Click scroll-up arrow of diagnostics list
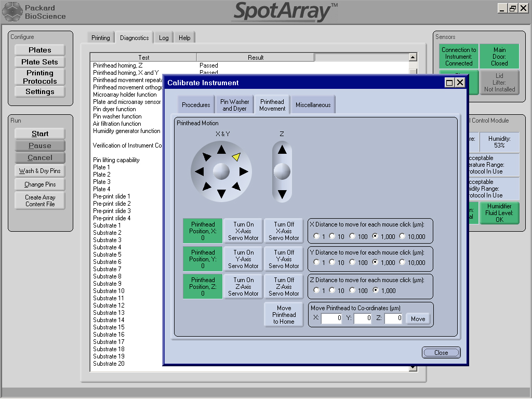Viewport: 532px width, 399px height. [x=413, y=57]
